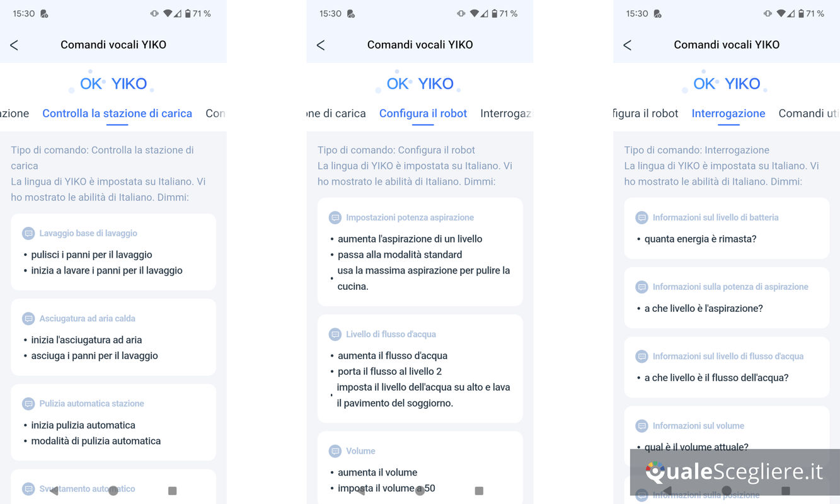Select 'passa alla modalità standard' command
The height and width of the screenshot is (504, 840).
400,255
